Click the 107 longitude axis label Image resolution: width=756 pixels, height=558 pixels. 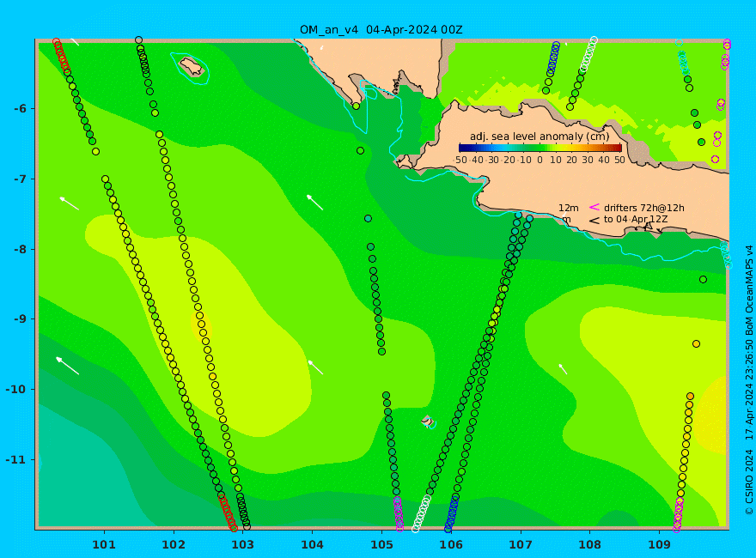tap(521, 545)
